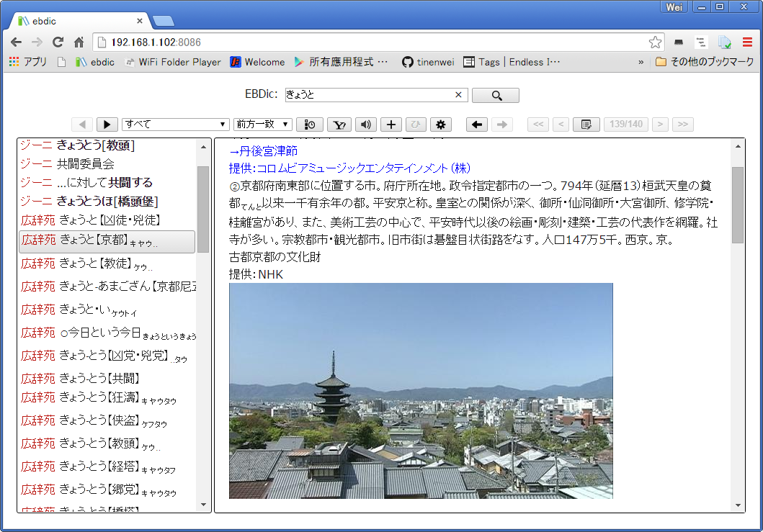763x532 pixels.
Task: Click the play triangle button
Action: point(107,125)
